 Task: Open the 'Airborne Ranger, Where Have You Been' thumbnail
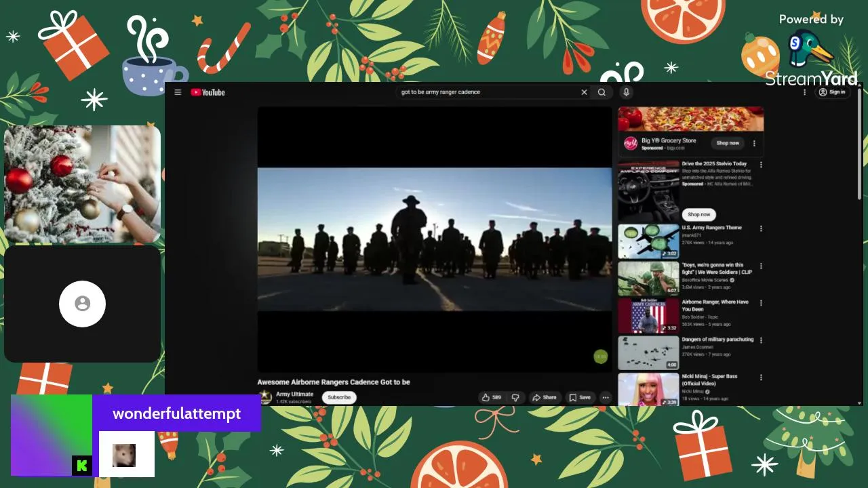click(648, 316)
